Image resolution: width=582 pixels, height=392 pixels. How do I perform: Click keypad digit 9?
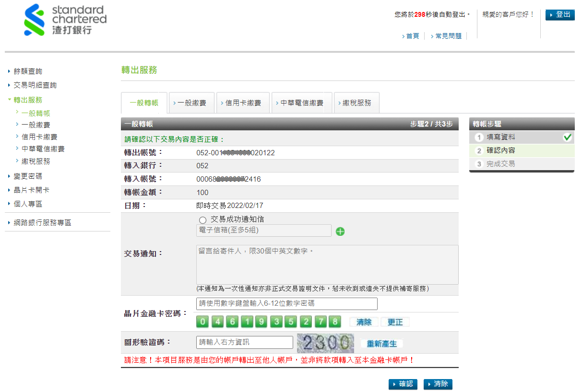pyautogui.click(x=261, y=322)
